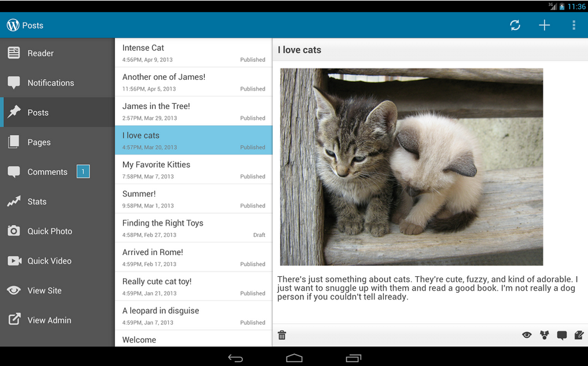Tap the battery icon in status bar
The height and width of the screenshot is (366, 588).
[x=562, y=7]
